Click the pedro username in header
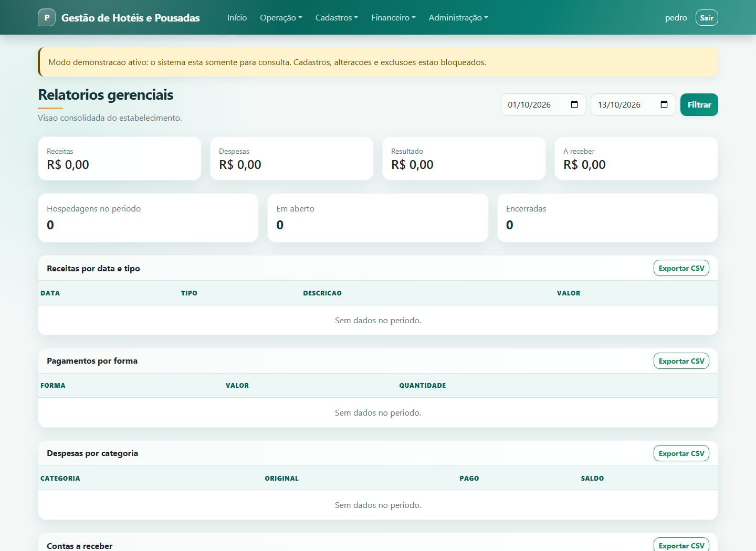Screen dimensions: 756x551 point(676,17)
